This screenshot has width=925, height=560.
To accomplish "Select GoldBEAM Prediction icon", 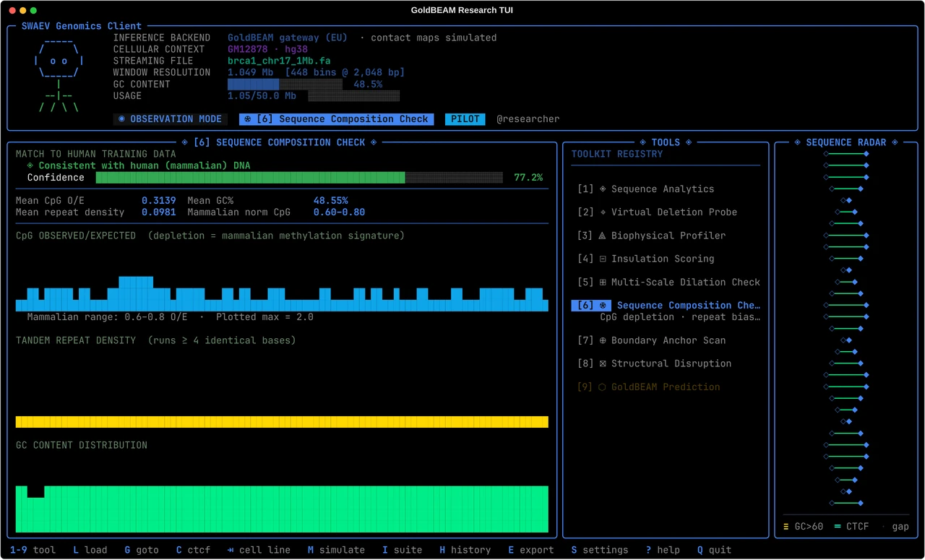I will coord(603,387).
